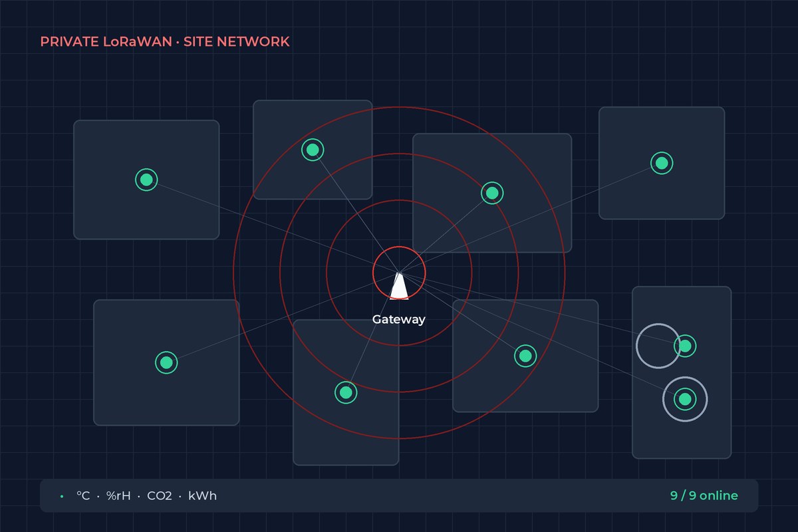Click the °C metric in the legend bar

pyautogui.click(x=82, y=495)
